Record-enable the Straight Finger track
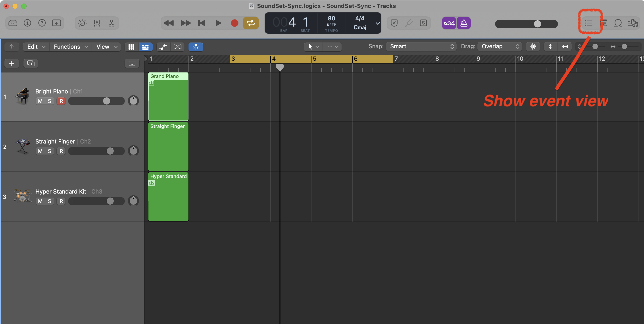 point(61,151)
